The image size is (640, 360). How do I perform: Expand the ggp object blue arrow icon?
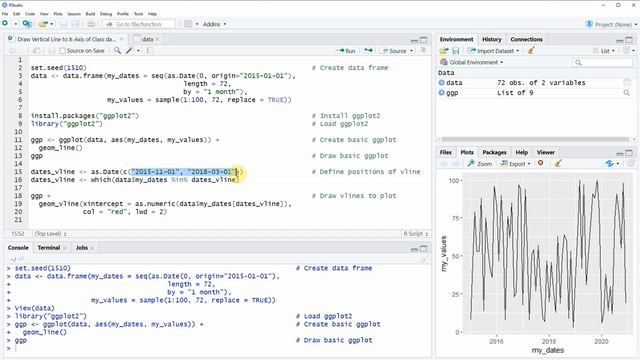[441, 93]
